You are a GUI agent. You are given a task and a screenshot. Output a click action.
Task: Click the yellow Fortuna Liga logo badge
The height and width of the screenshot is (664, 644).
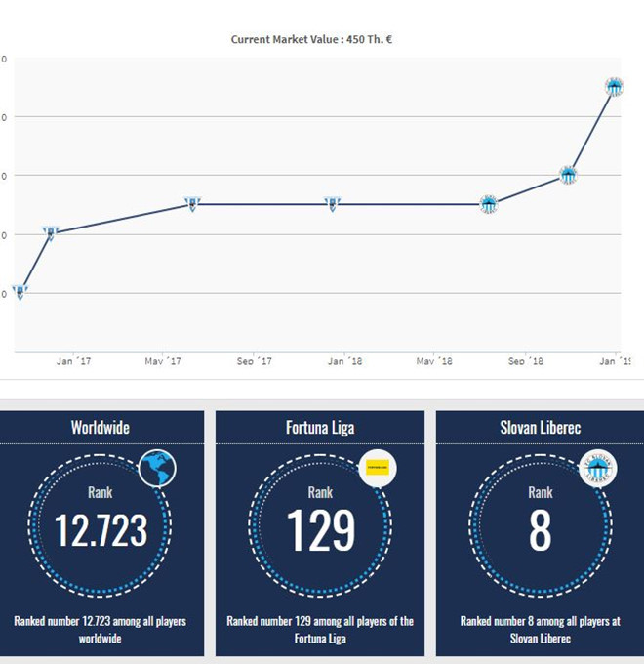pyautogui.click(x=377, y=469)
